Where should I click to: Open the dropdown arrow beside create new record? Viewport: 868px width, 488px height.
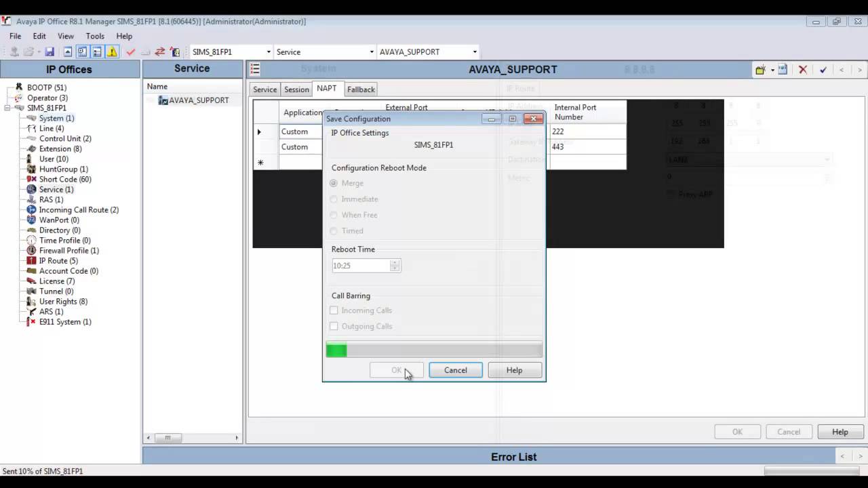click(772, 70)
